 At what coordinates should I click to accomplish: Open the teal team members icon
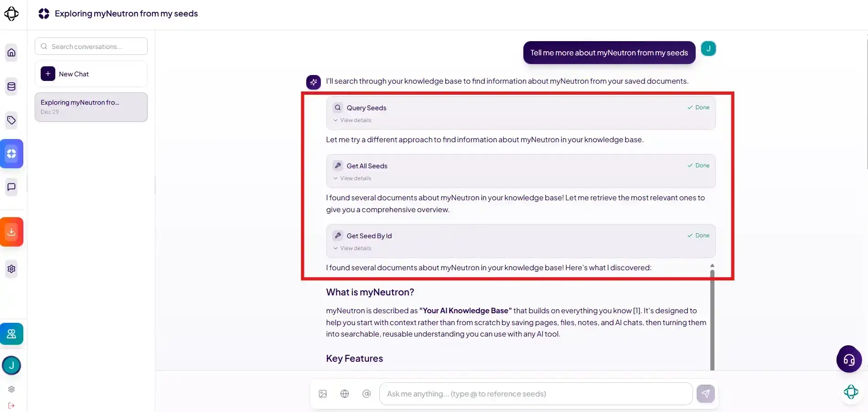tap(11, 334)
